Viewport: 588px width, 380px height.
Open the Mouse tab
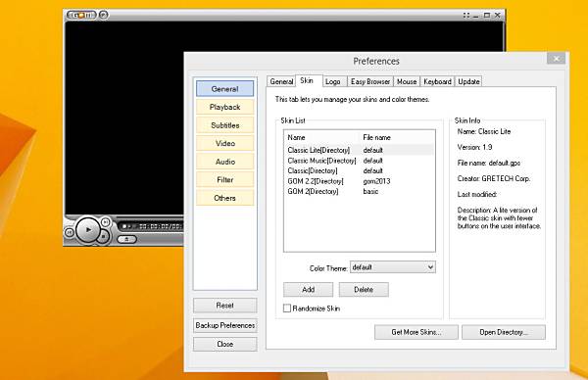tap(407, 81)
